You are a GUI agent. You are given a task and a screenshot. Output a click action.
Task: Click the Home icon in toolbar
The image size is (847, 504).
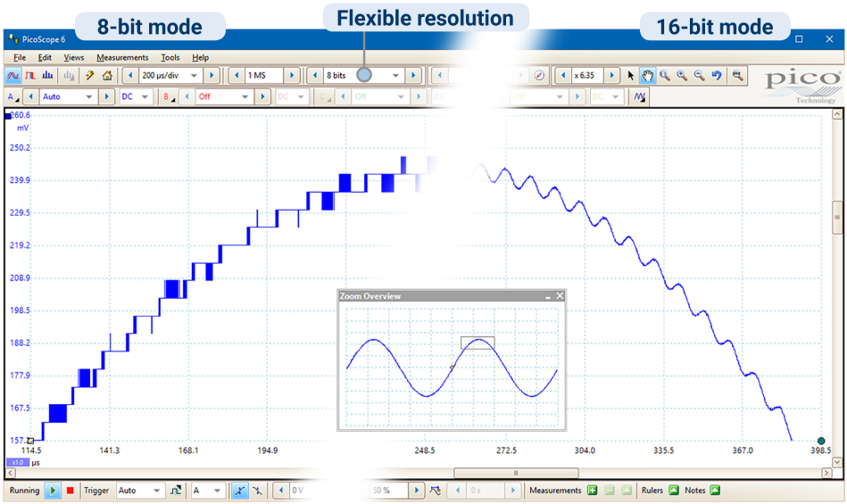click(x=107, y=76)
